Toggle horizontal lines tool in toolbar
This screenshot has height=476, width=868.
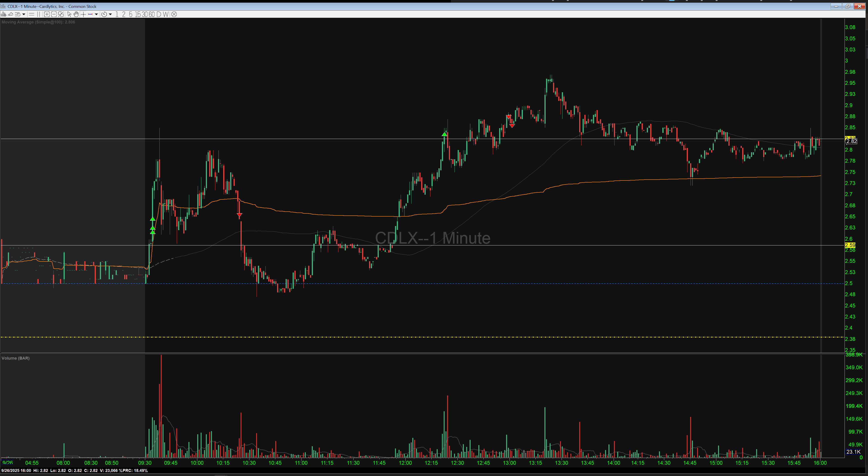coord(32,14)
